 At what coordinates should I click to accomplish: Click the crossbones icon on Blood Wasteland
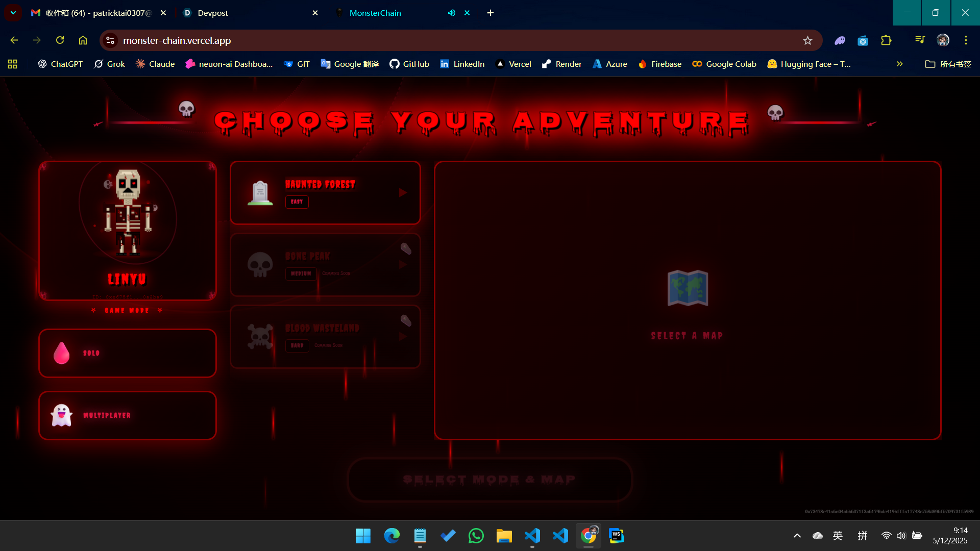(260, 337)
